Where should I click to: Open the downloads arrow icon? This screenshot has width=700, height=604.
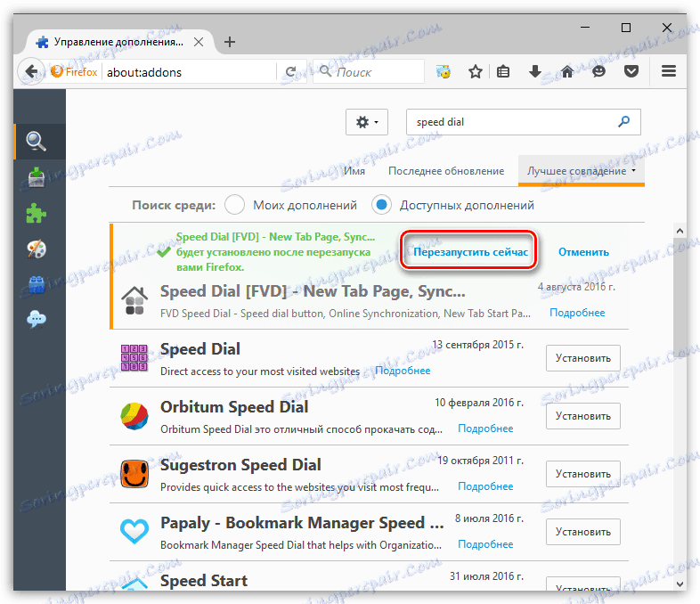535,71
